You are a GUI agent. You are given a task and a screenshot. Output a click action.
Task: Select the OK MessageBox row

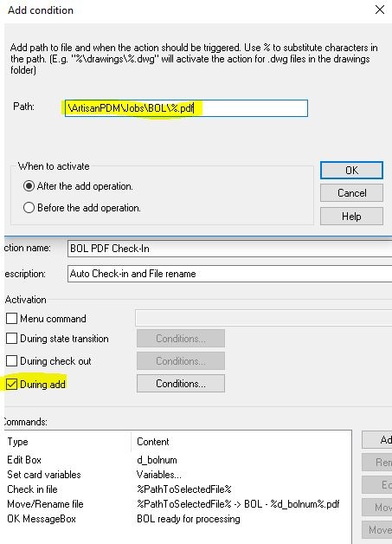[x=178, y=519]
